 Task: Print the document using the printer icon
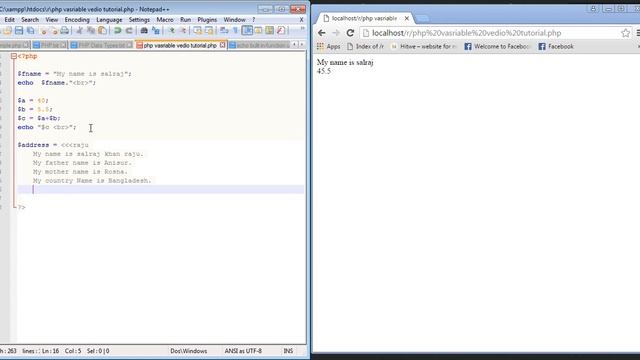64,31
